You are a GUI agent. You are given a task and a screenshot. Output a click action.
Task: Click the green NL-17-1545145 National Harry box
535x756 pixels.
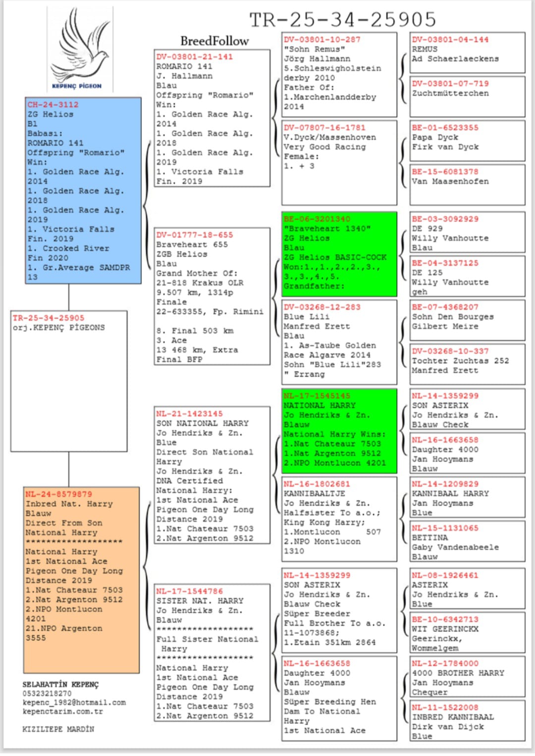tap(339, 430)
